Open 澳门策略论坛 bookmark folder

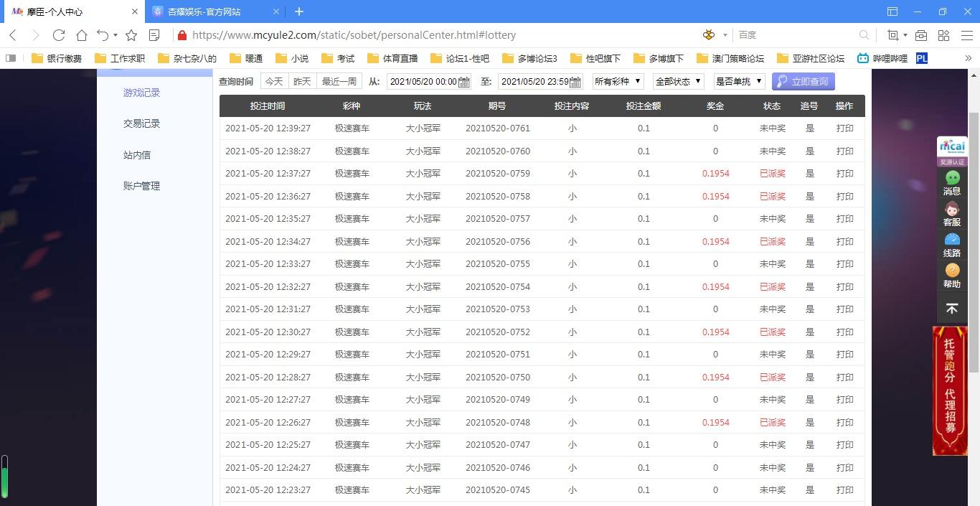[730, 58]
